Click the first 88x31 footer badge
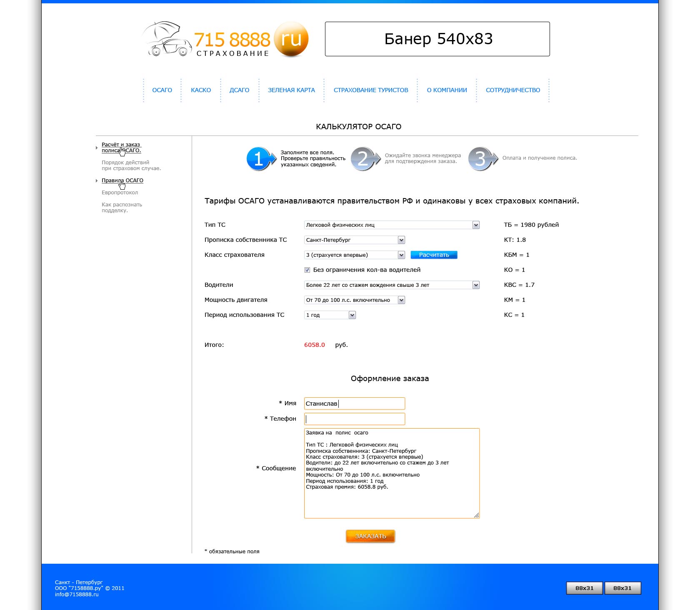Image resolution: width=700 pixels, height=610 pixels. coord(584,588)
